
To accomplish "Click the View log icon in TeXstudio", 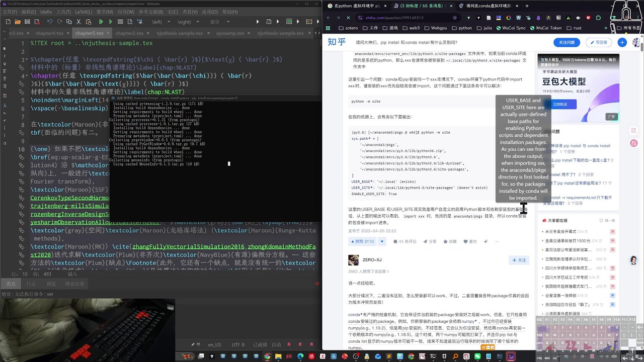I will point(139,22).
